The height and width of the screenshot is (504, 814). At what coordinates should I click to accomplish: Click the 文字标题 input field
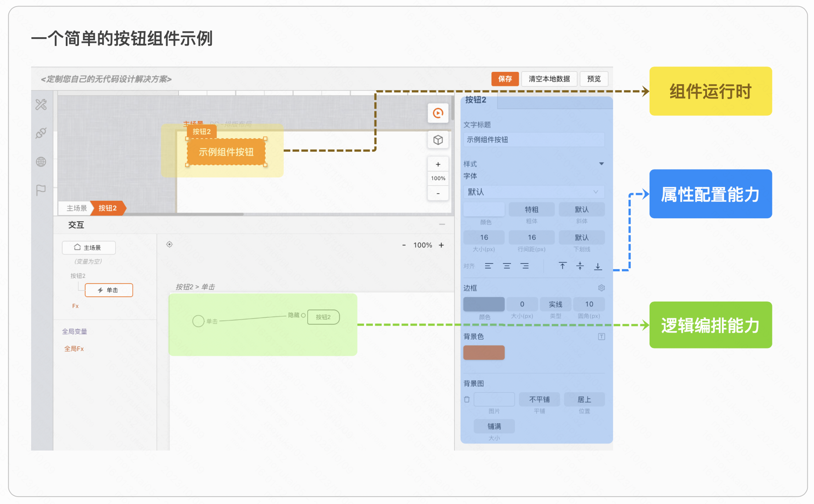tap(534, 140)
